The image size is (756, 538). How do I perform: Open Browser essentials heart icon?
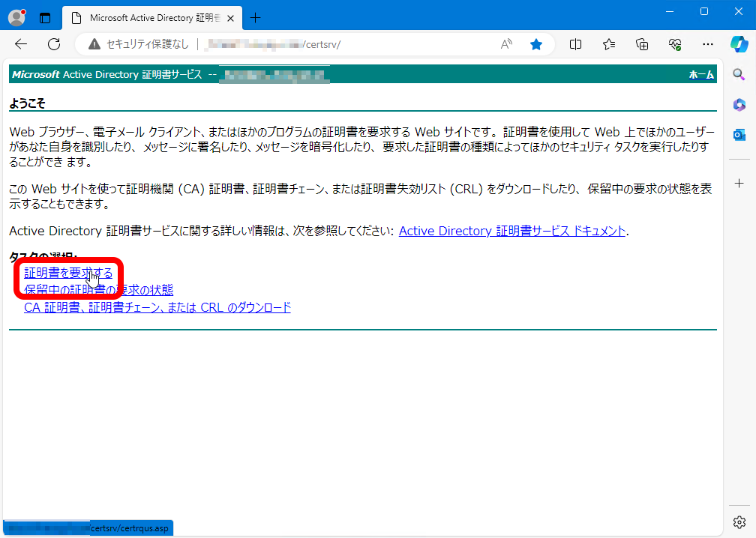(674, 44)
